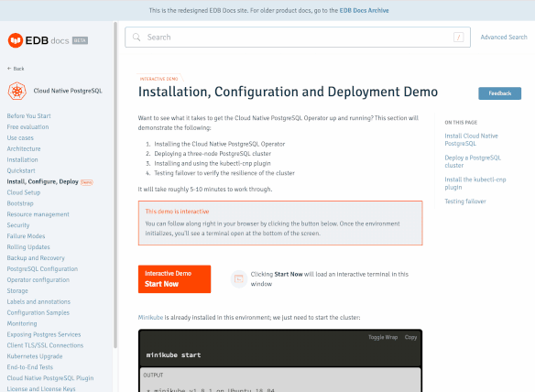
Task: Open Configuration Samples in sidebar
Action: 38,312
